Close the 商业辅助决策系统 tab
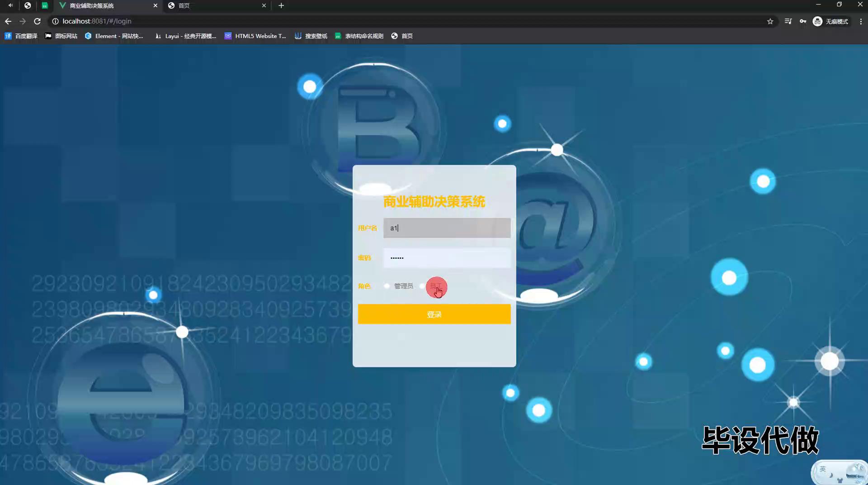868x485 pixels. point(155,5)
